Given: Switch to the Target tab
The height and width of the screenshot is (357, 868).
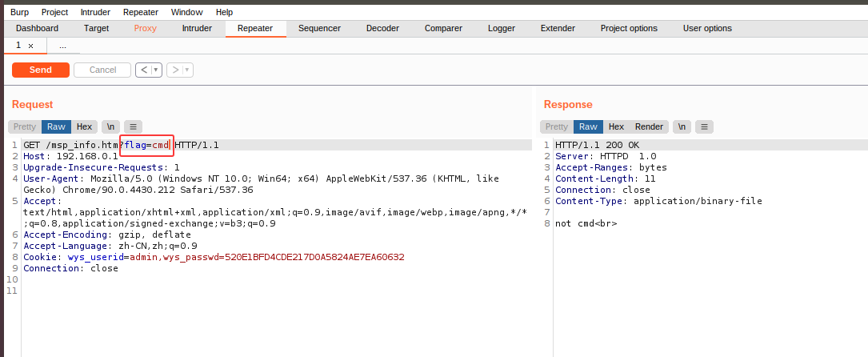Looking at the screenshot, I should (96, 28).
